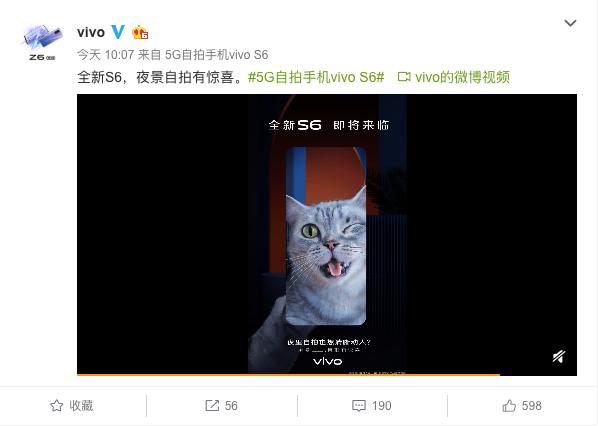Expand the post options chevron menu
Image resolution: width=598 pixels, height=426 pixels.
pyautogui.click(x=570, y=23)
